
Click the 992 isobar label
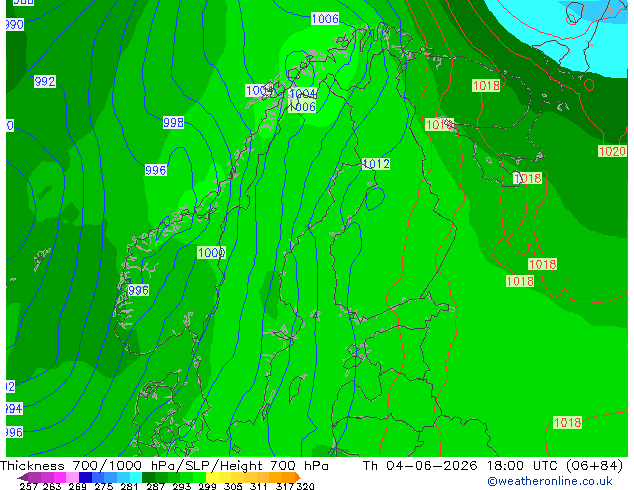pos(44,82)
